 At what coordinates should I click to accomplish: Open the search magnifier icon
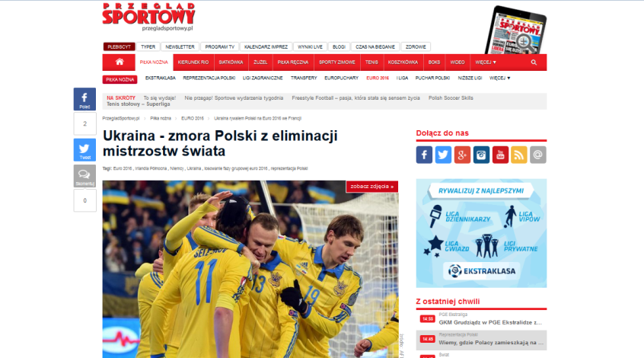coord(534,62)
